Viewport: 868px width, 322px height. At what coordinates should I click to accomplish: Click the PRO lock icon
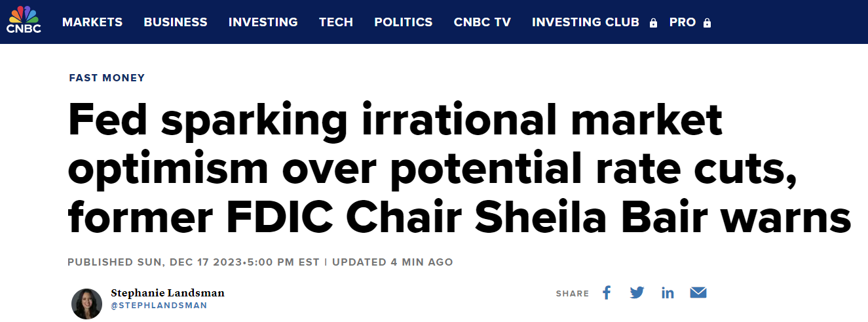[x=707, y=23]
